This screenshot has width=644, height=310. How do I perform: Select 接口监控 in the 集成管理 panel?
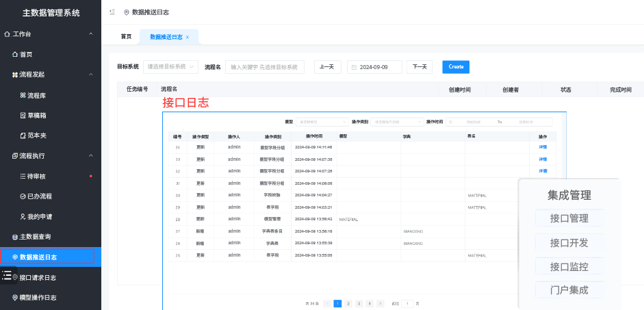click(569, 266)
